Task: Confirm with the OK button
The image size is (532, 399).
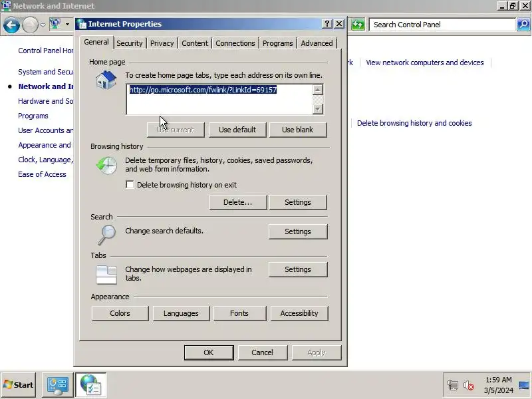Action: 209,352
